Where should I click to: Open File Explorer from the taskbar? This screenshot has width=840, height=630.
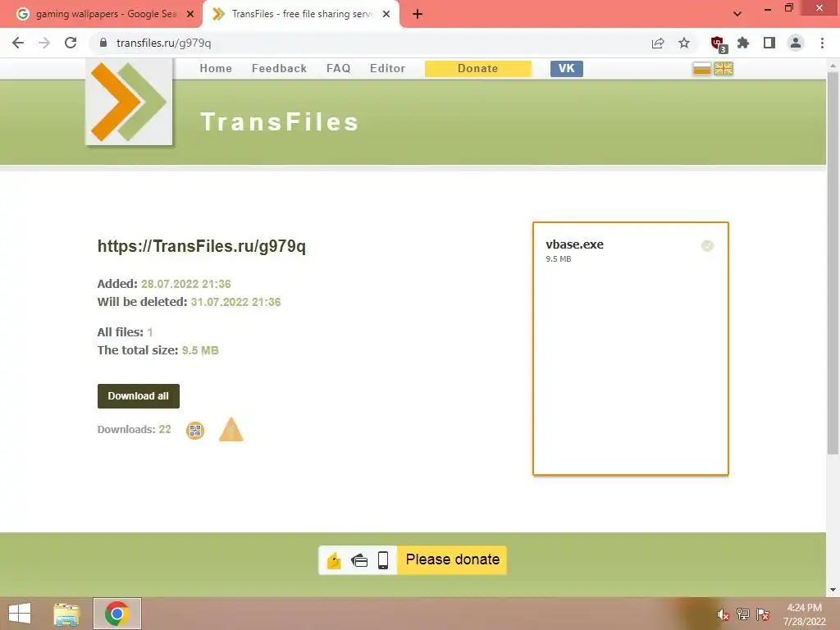coord(66,614)
